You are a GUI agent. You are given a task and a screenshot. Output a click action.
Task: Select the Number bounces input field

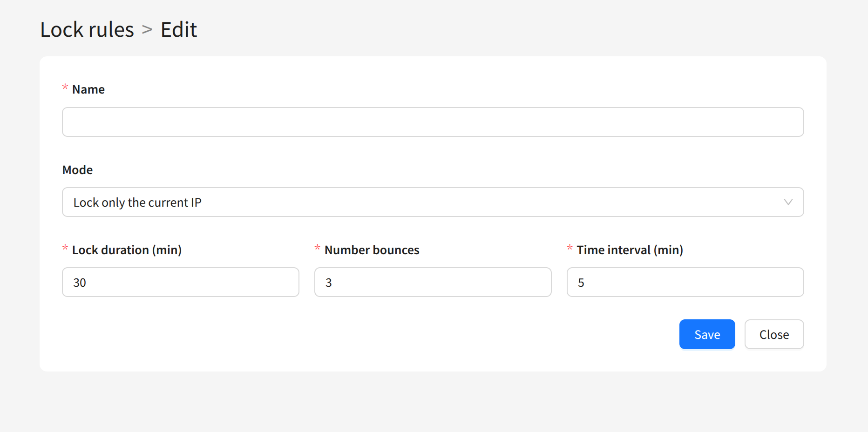pos(433,282)
